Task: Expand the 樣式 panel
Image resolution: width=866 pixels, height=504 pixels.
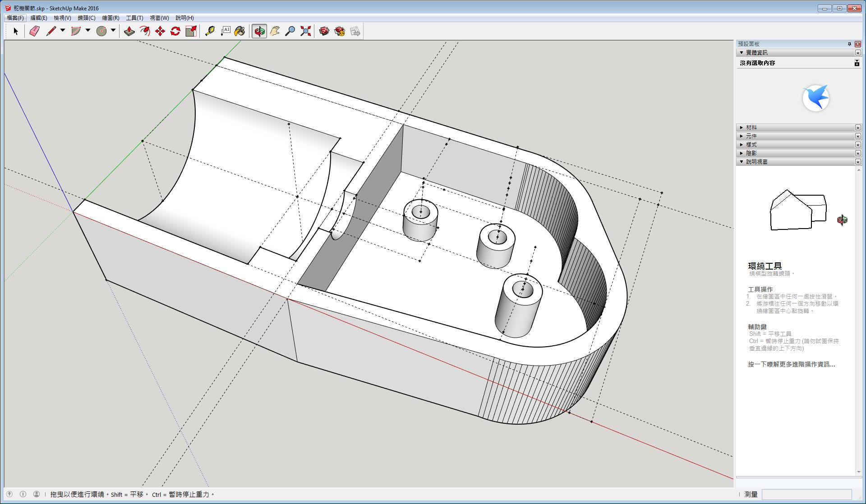Action: pyautogui.click(x=742, y=145)
